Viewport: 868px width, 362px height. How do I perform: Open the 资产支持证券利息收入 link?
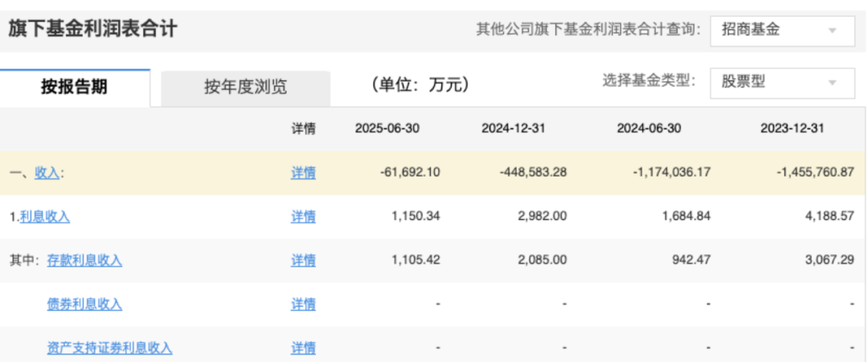click(109, 348)
